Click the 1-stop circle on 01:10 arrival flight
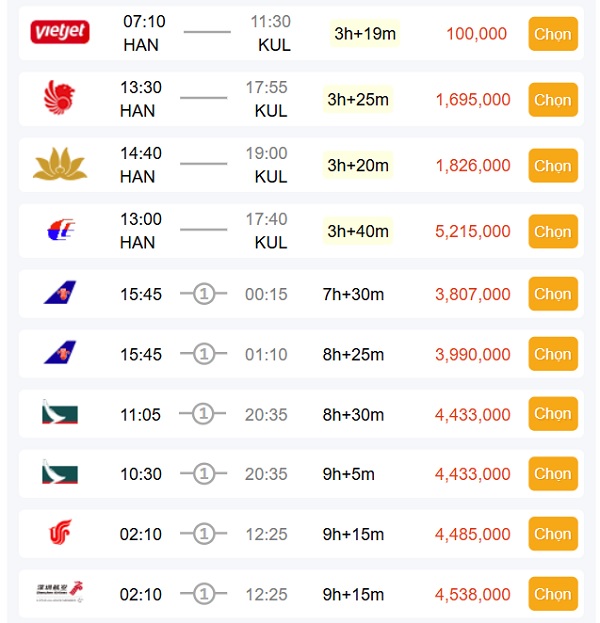 tap(204, 354)
